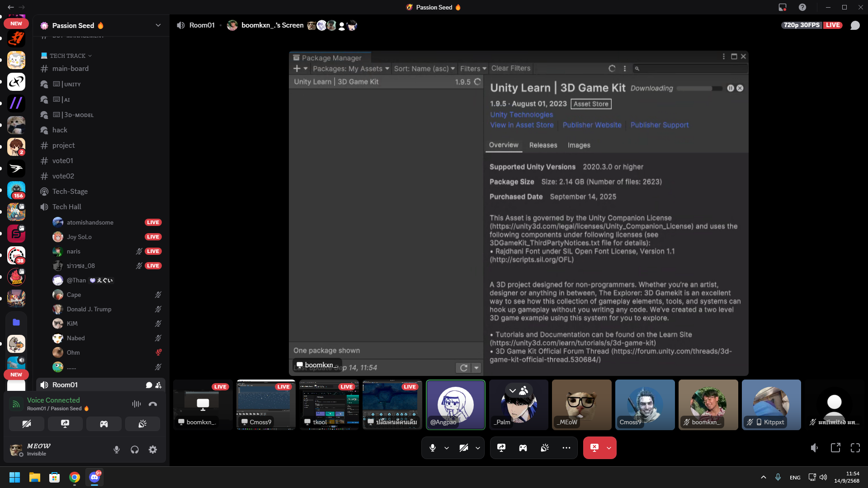The width and height of the screenshot is (868, 488).
Task: Open the main-board text channel
Action: [x=71, y=69]
